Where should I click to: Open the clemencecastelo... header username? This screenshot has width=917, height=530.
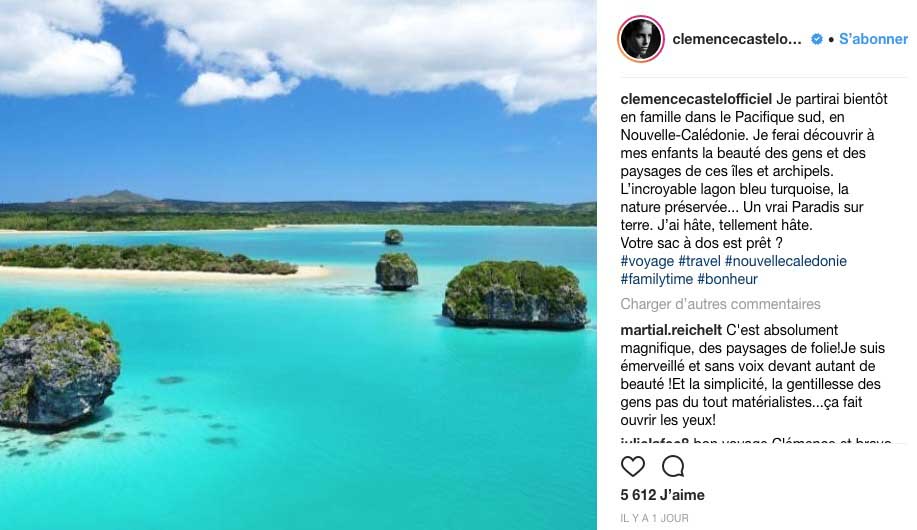point(737,39)
